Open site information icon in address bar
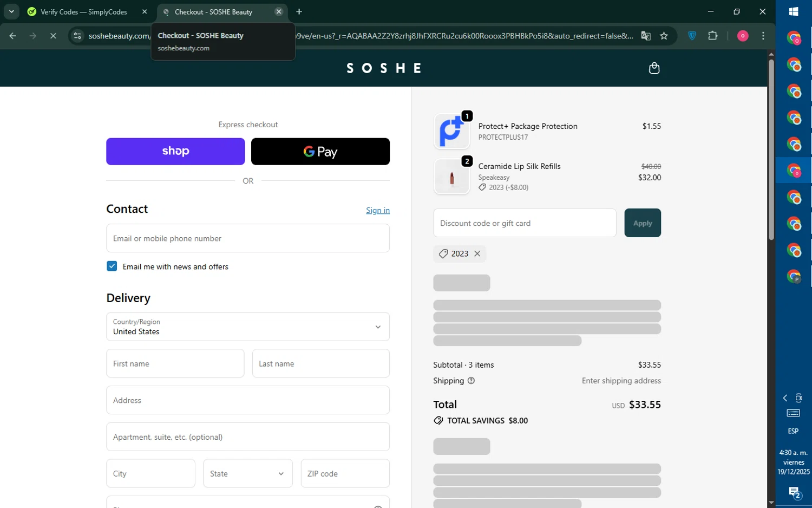This screenshot has width=812, height=508. pyautogui.click(x=77, y=36)
